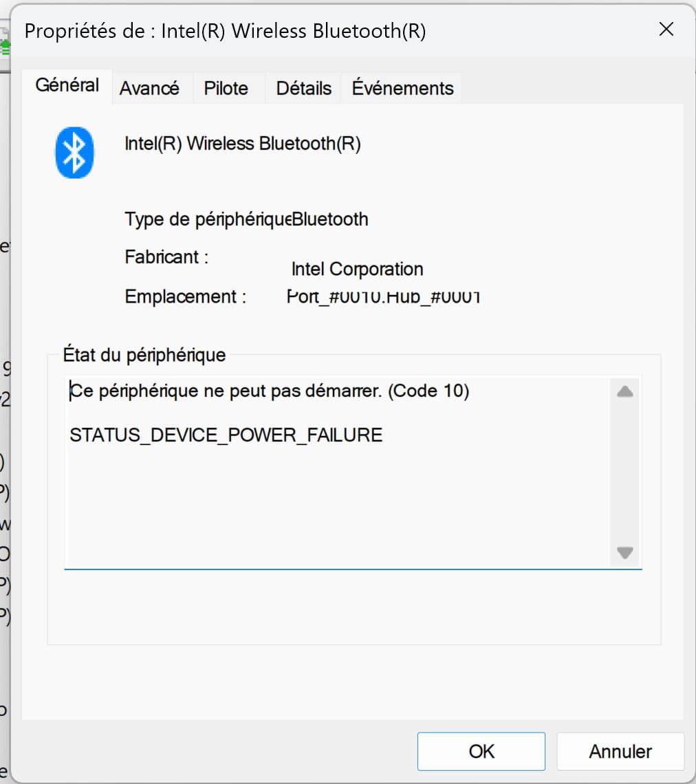This screenshot has height=784, width=696.
Task: Click the device name next to Bluetooth icon
Action: 242,144
